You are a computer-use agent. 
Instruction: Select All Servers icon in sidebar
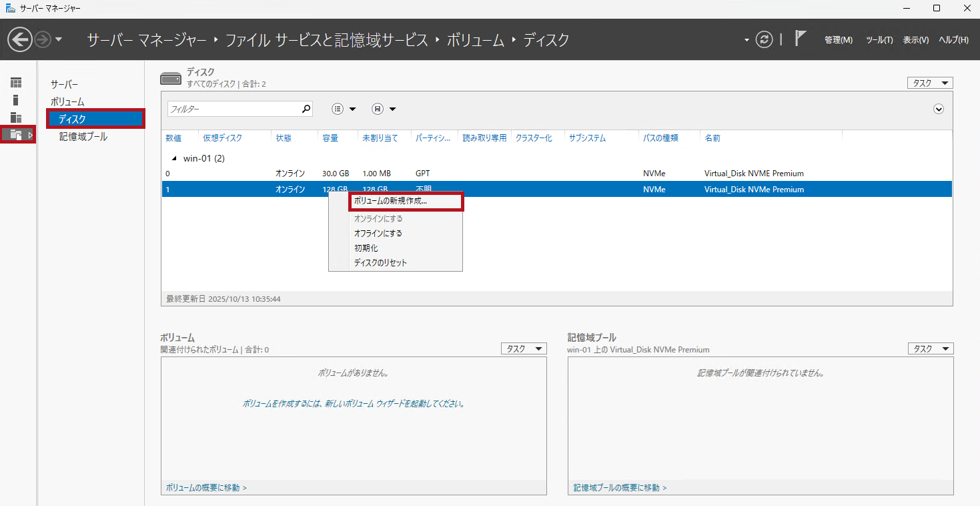[16, 117]
